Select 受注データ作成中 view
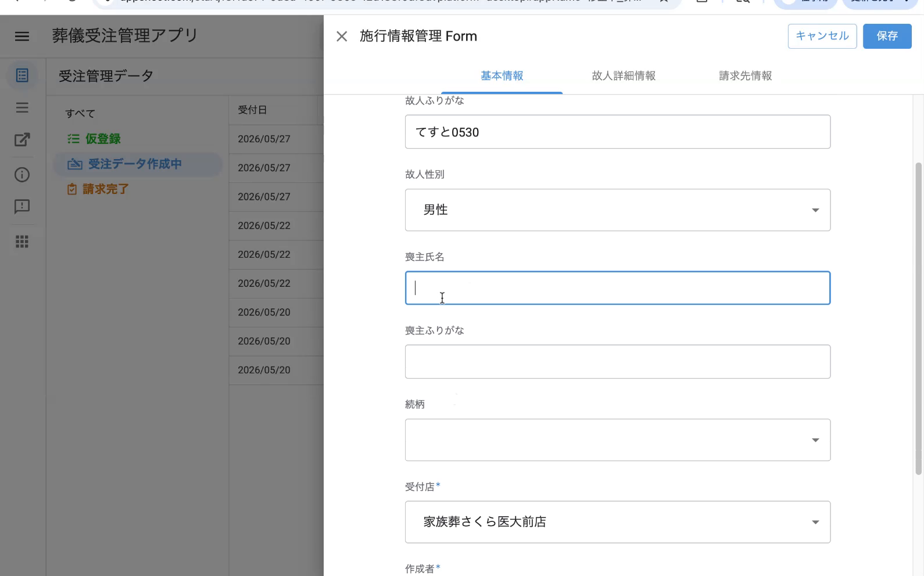The height and width of the screenshot is (576, 924). [x=137, y=164]
